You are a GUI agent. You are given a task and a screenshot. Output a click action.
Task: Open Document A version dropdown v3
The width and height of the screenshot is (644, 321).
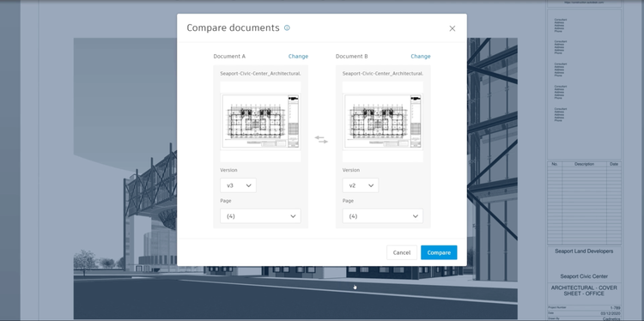(x=238, y=185)
